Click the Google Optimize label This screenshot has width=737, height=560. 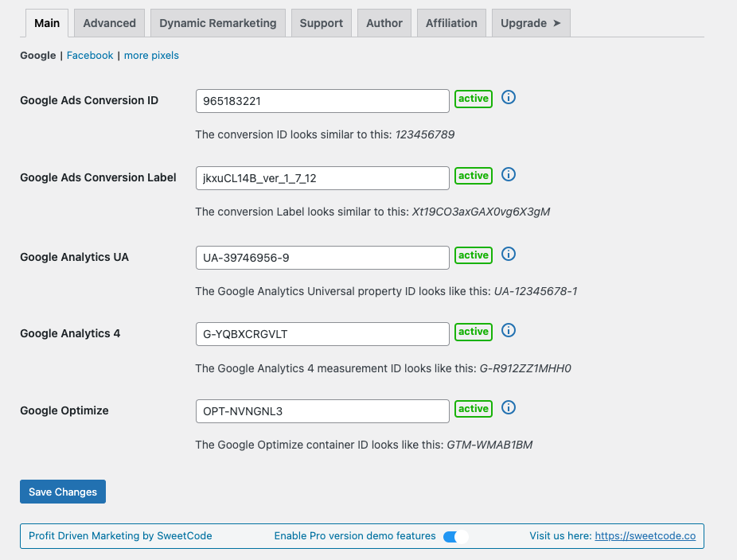tap(64, 410)
